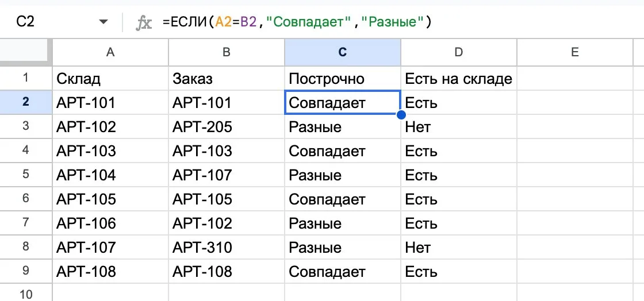644x301 pixels.
Task: Click 'Совпадает' in row 4
Action: pos(343,150)
